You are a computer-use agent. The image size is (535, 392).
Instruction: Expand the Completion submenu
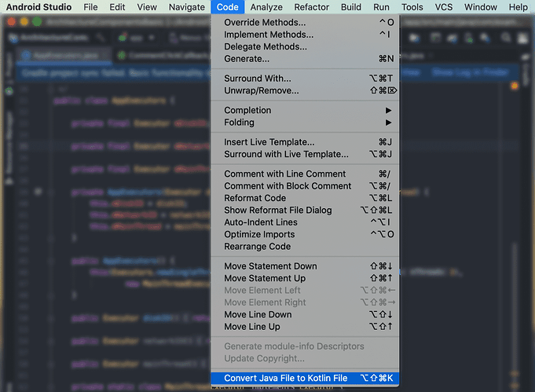(247, 111)
